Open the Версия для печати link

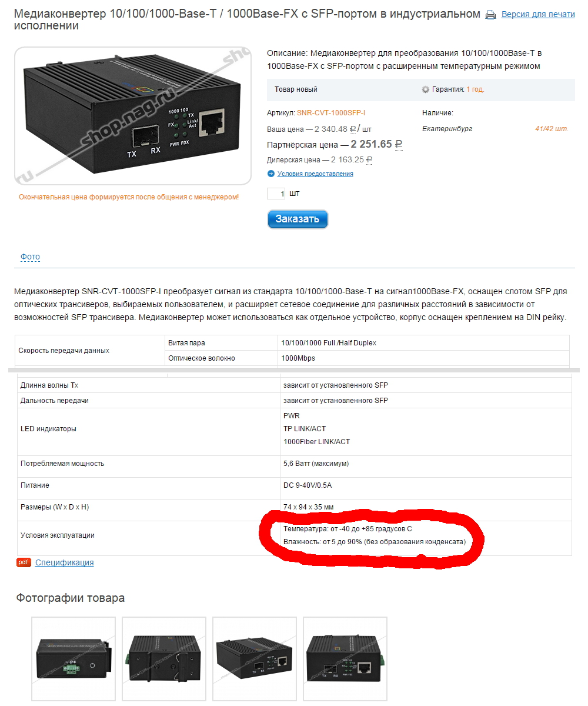click(538, 14)
